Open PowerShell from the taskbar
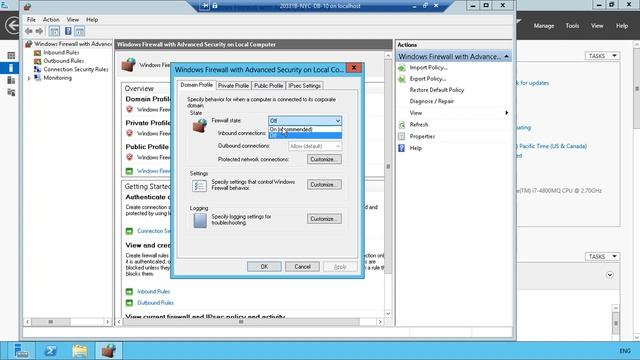Screen dimensions: 640x360 tap(51, 351)
